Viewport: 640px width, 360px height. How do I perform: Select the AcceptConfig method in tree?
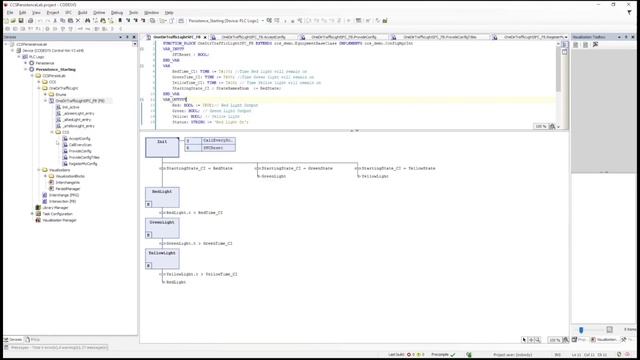80,138
